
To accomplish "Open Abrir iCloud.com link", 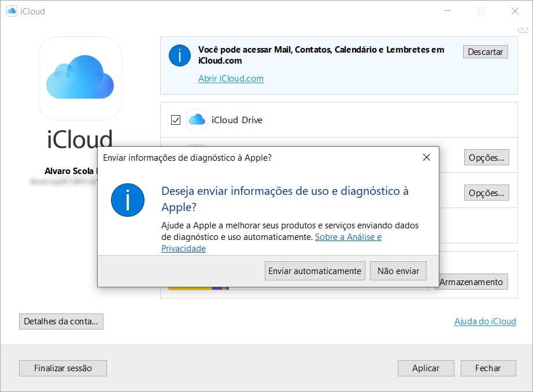I will 231,79.
